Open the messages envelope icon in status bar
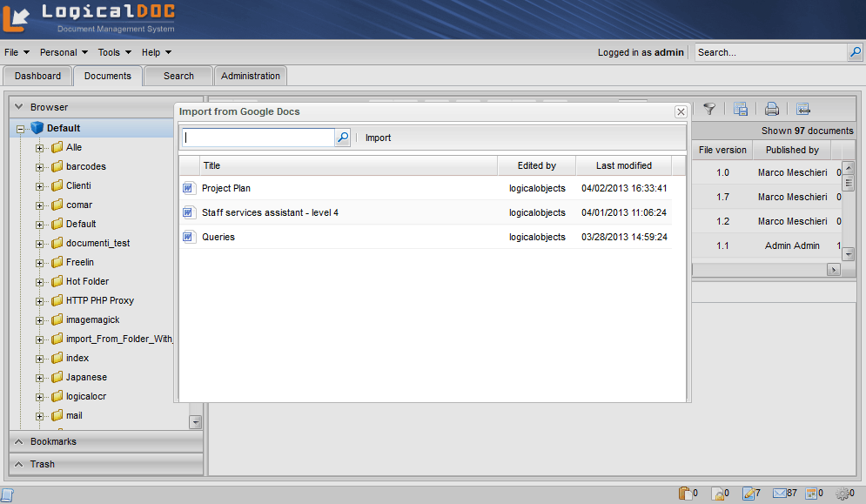866x504 pixels. [780, 494]
